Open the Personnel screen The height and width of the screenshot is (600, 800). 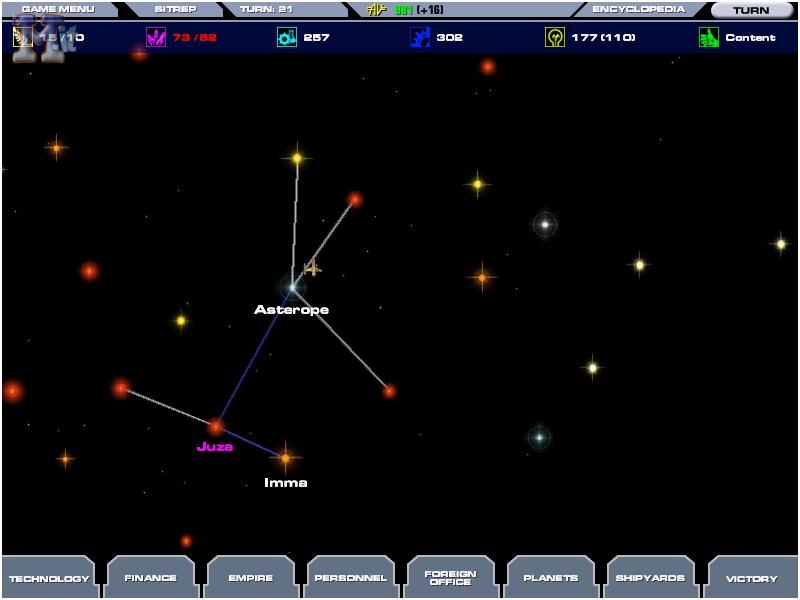click(x=350, y=576)
